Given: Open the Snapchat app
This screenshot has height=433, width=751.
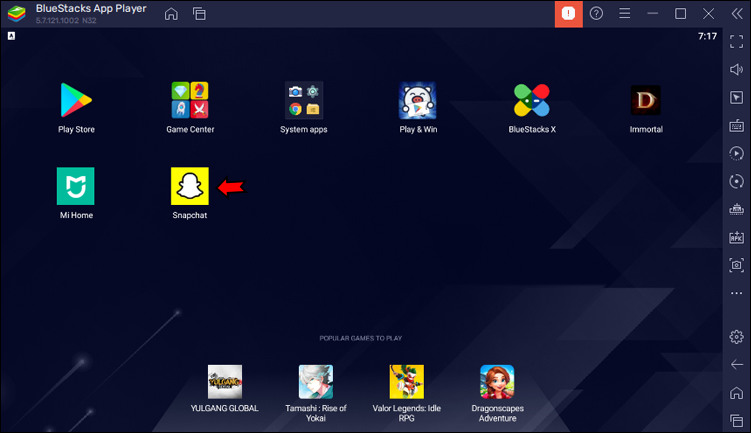Looking at the screenshot, I should click(190, 186).
